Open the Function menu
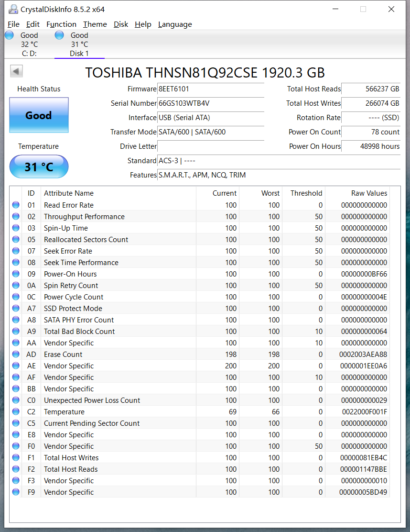Image resolution: width=410 pixels, height=532 pixels. [61, 24]
